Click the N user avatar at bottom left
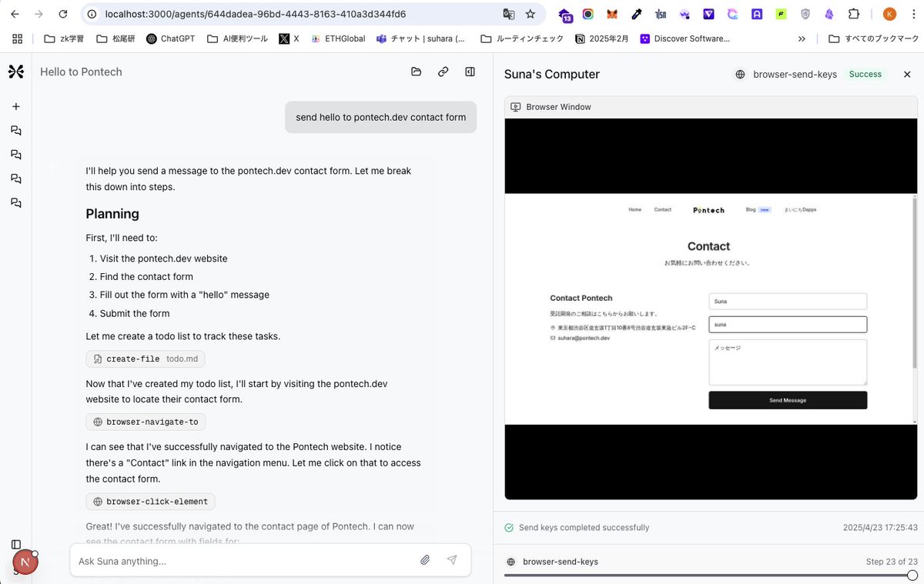Screen dimensions: 924x584 (25, 562)
